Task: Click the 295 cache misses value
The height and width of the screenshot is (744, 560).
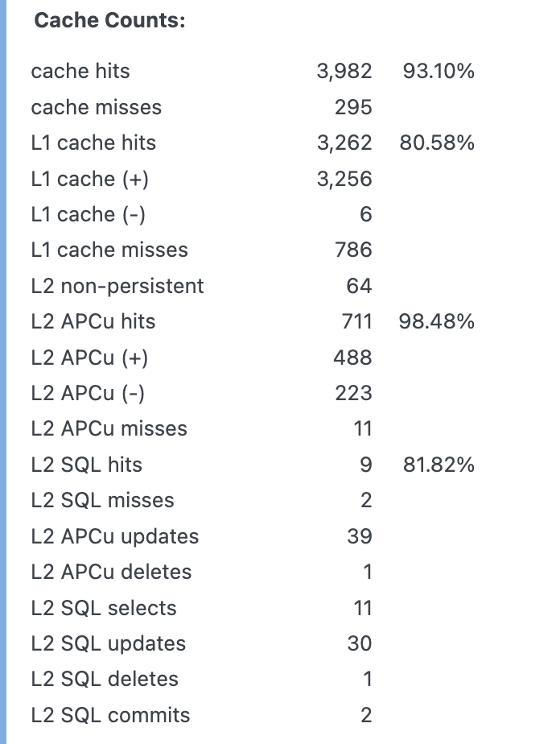Action: 353,107
